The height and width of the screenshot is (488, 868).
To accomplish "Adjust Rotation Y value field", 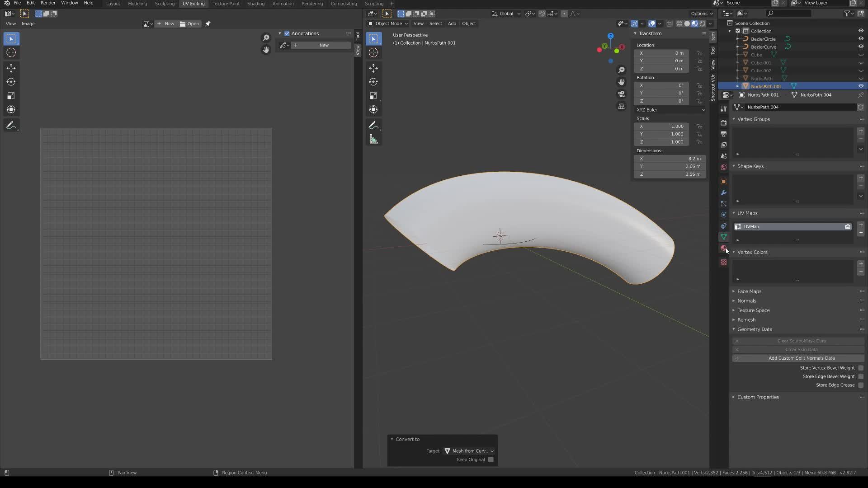I will 661,93.
